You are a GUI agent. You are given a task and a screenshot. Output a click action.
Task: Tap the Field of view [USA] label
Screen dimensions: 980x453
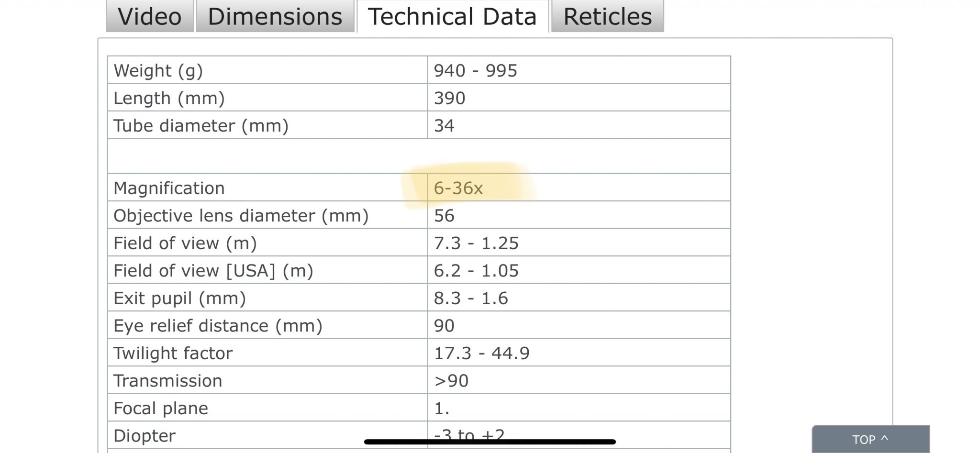pyautogui.click(x=213, y=271)
